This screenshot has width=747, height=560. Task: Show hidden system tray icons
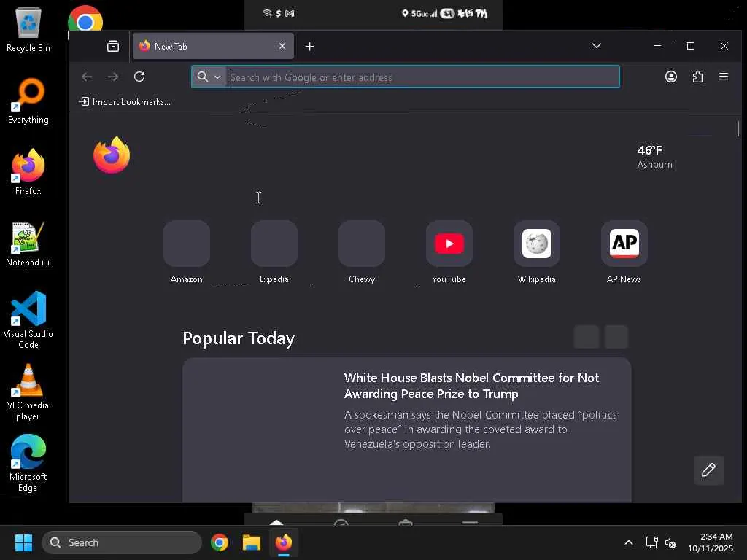pyautogui.click(x=629, y=542)
